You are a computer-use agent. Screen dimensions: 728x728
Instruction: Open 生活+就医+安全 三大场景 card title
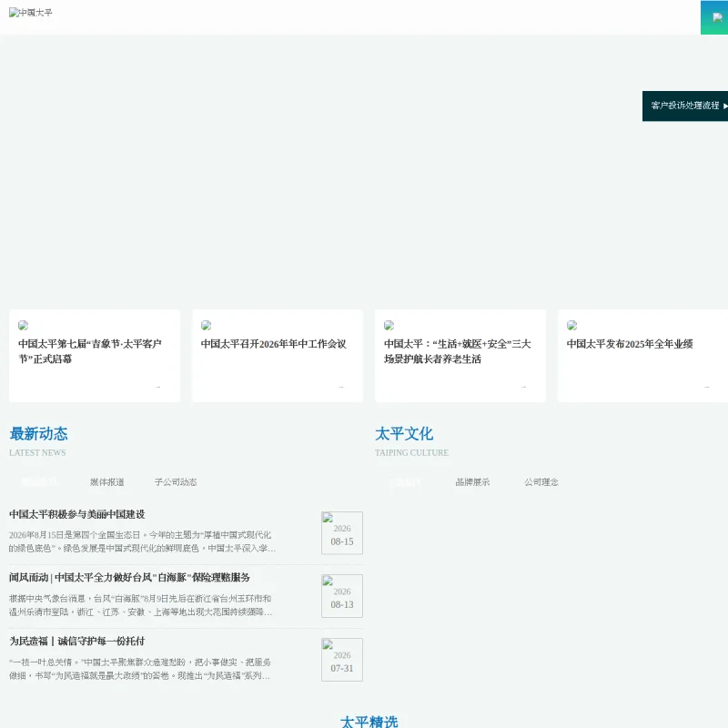click(458, 351)
